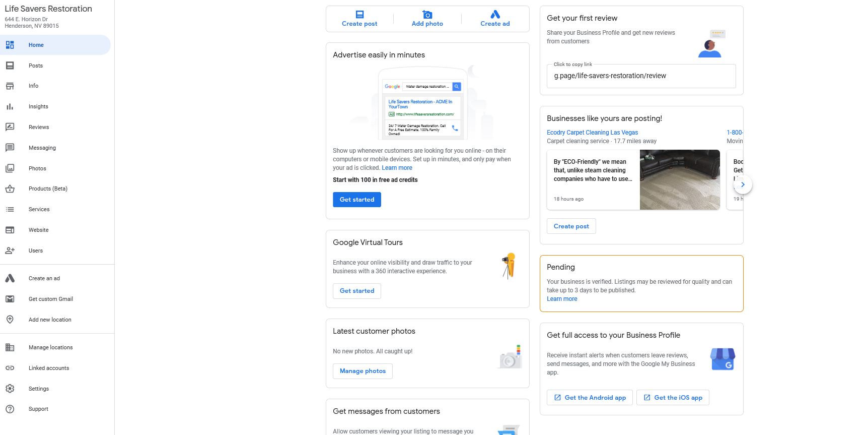Copy the g.page review link field
Viewport: 868px width, 435px height.
coord(641,76)
